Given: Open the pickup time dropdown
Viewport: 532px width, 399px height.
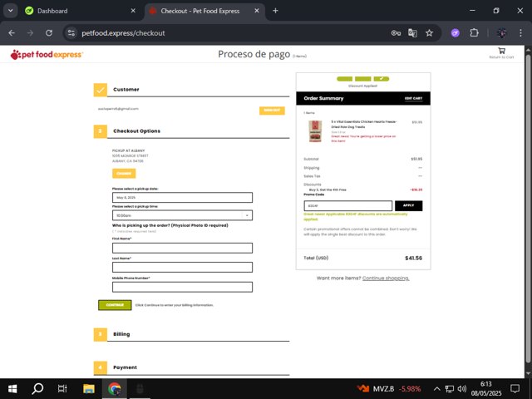Looking at the screenshot, I should pos(182,215).
